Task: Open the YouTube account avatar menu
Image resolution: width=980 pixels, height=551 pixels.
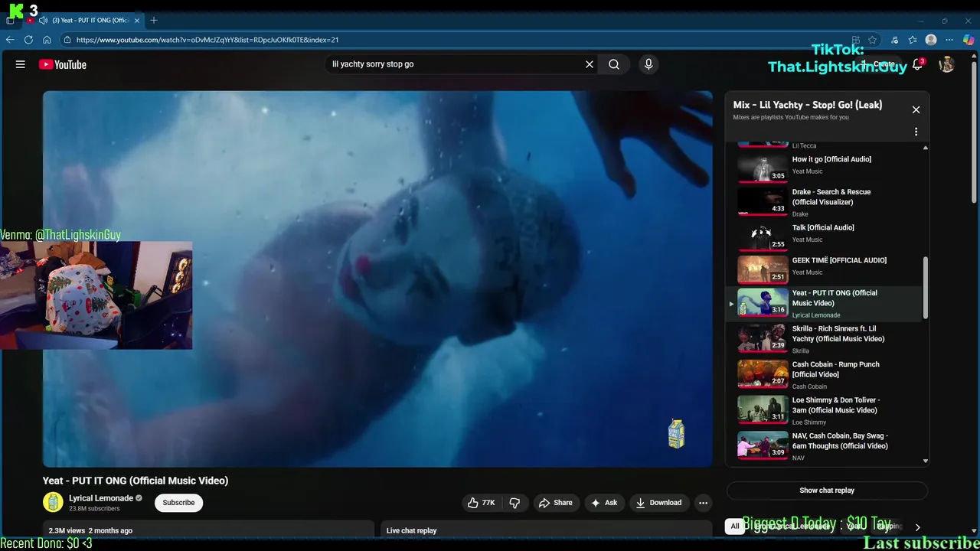Action: pyautogui.click(x=947, y=64)
